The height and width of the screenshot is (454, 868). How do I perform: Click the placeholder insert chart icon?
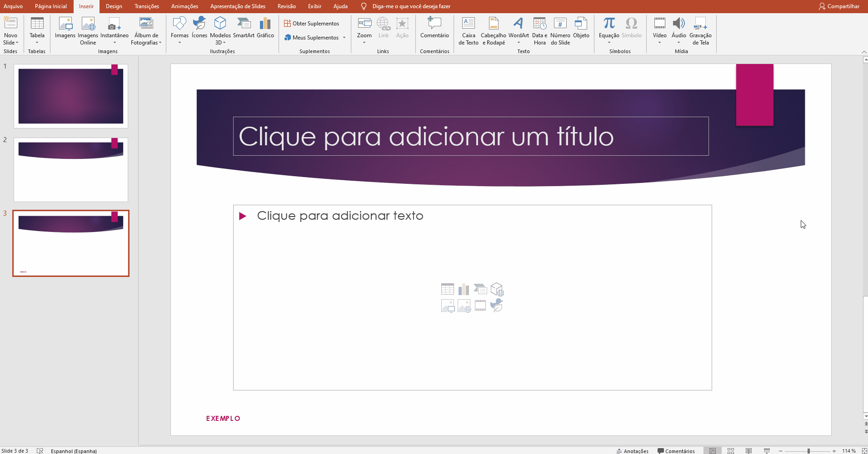coord(464,289)
